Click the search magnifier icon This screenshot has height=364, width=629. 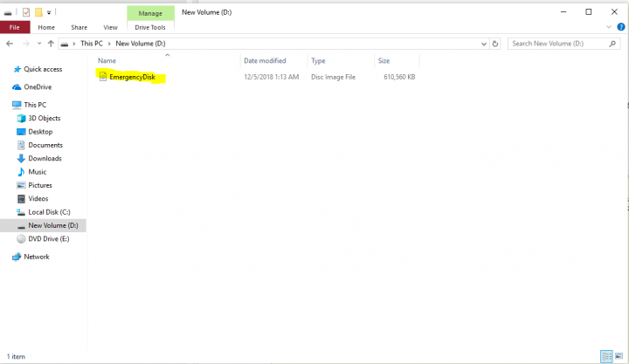(x=612, y=44)
